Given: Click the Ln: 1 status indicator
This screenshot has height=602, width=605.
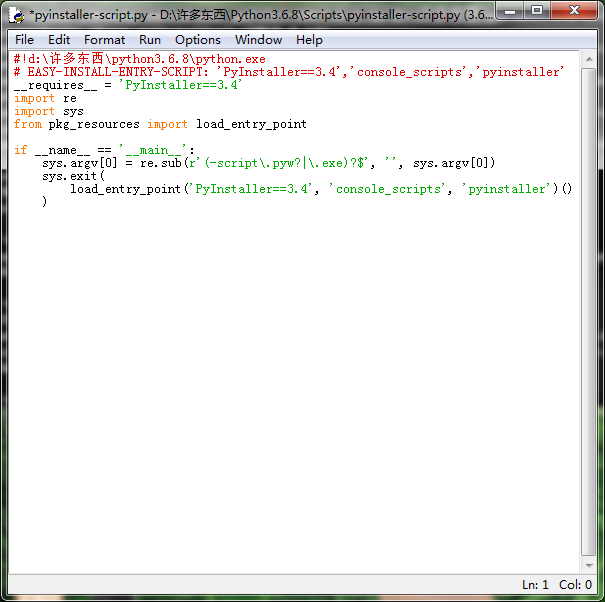Looking at the screenshot, I should pos(535,585).
